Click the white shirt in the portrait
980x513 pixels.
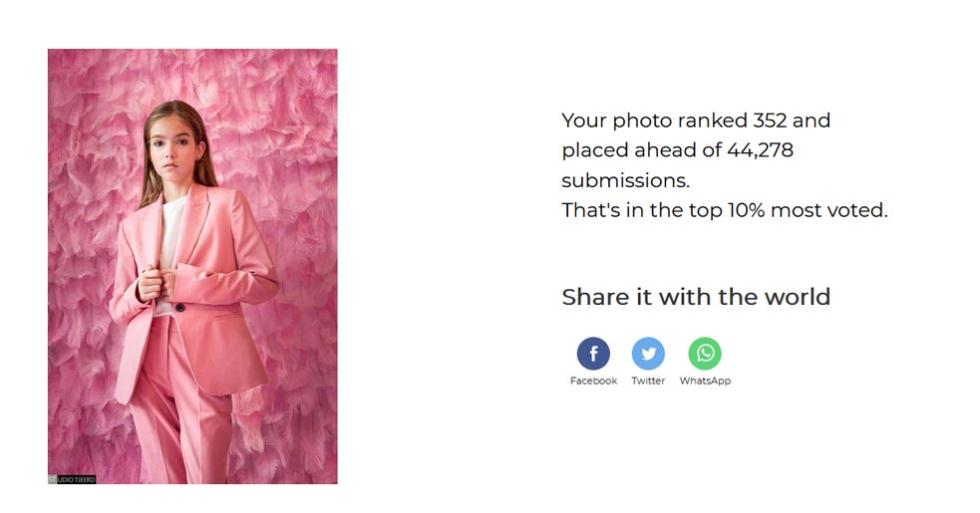[170, 237]
